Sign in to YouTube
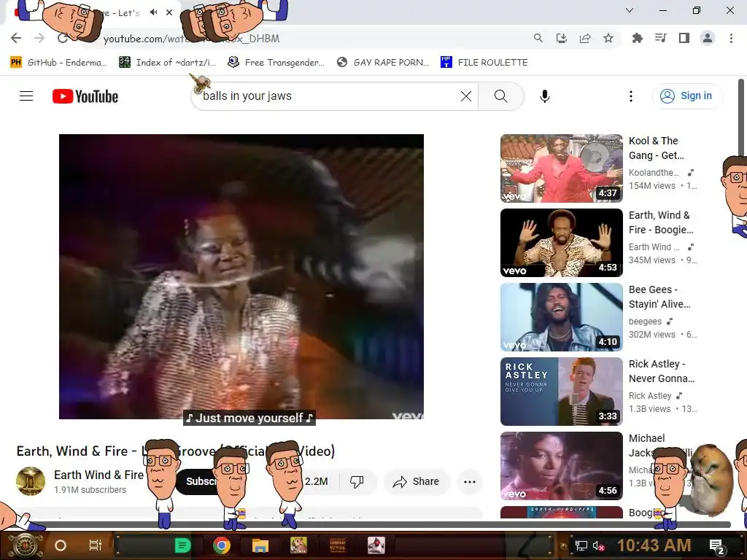The width and height of the screenshot is (747, 560). click(x=686, y=96)
